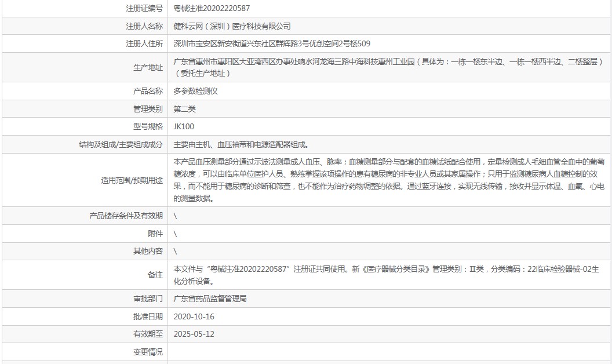
Task: Select expiry date 2025-05-12
Action: [194, 334]
